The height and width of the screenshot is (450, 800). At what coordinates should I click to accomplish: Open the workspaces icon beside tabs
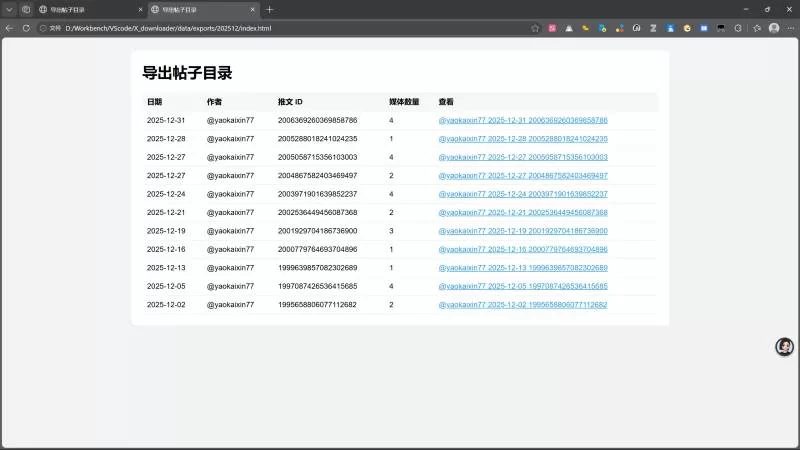pos(26,10)
